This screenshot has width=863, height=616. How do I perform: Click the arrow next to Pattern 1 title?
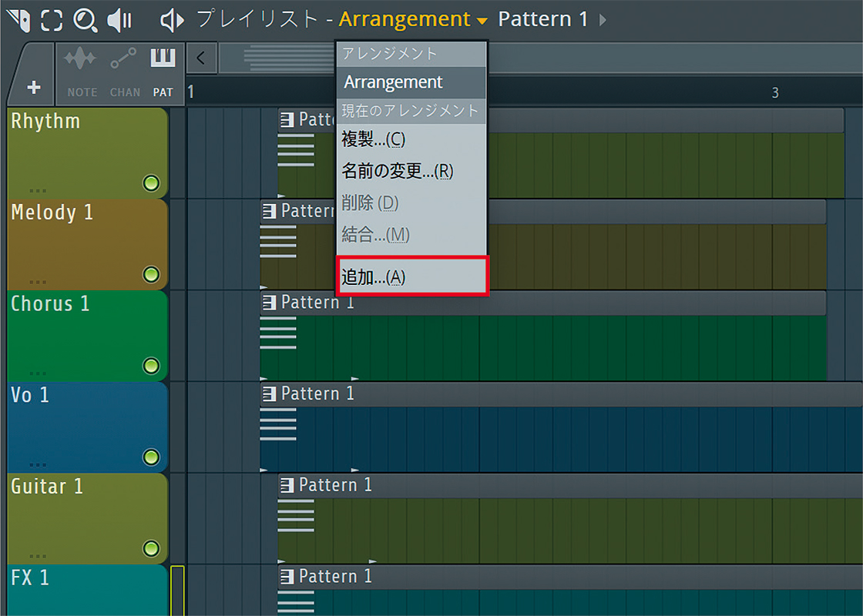[603, 20]
